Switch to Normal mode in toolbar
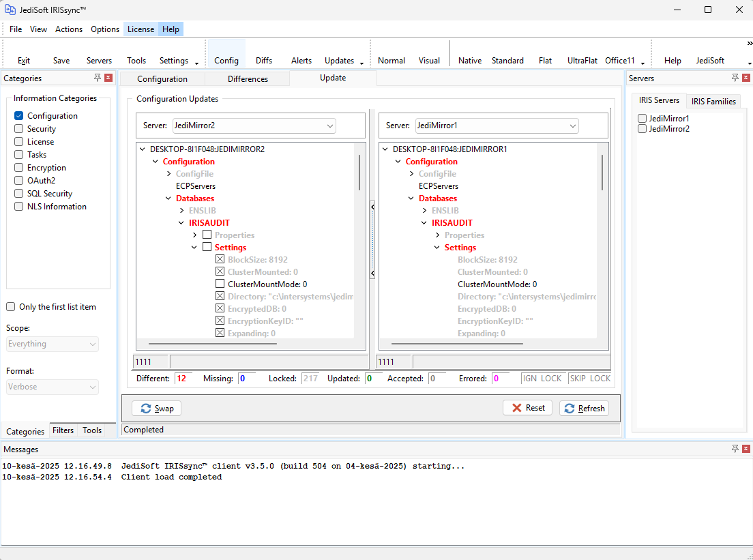 (x=392, y=61)
